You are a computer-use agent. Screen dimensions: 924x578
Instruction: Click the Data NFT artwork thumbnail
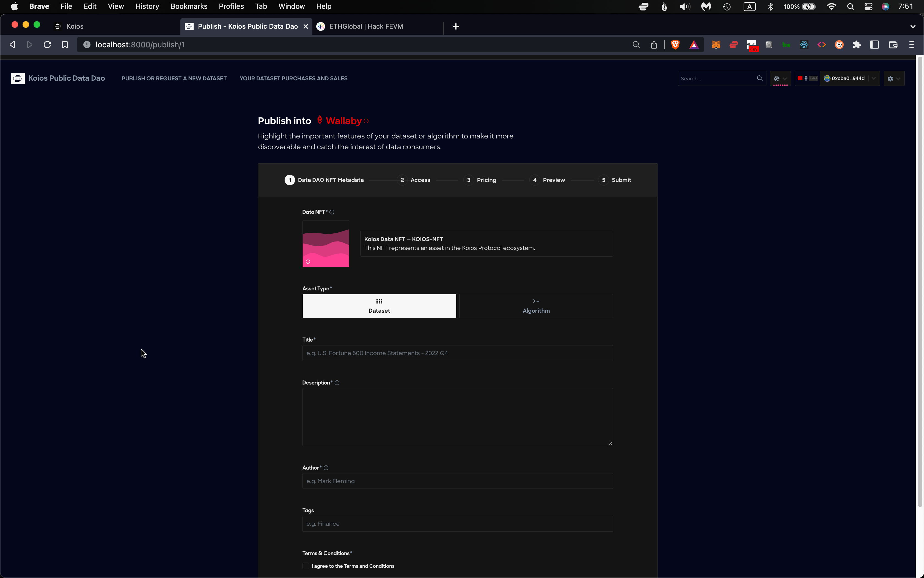(326, 244)
